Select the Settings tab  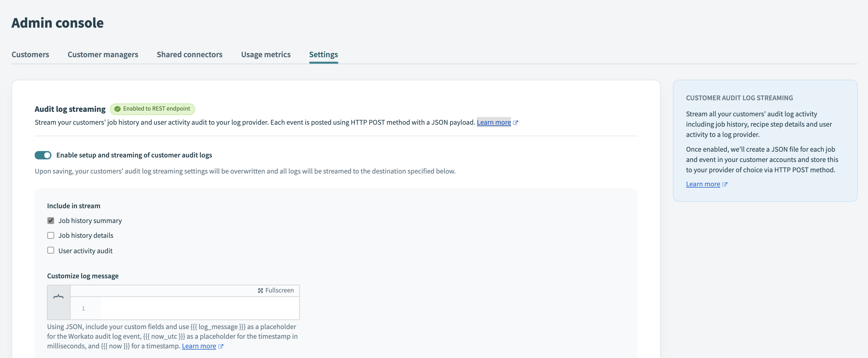pyautogui.click(x=323, y=54)
